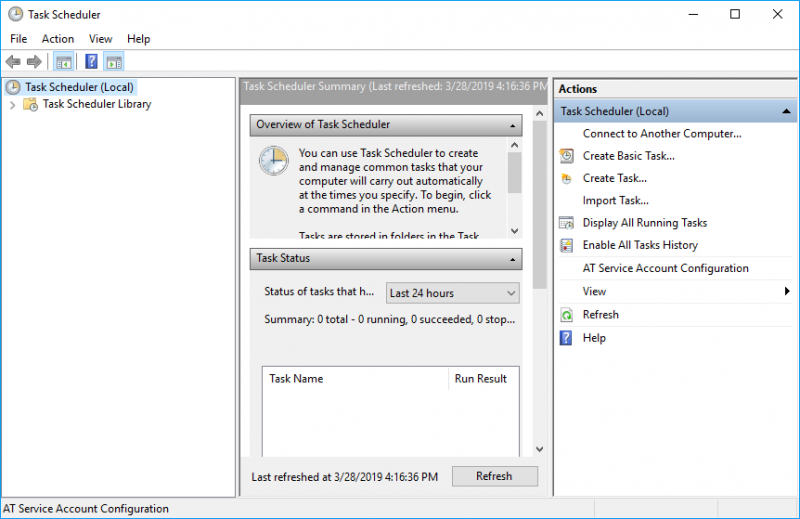The height and width of the screenshot is (519, 800).
Task: Open the Action menu
Action: pyautogui.click(x=58, y=39)
